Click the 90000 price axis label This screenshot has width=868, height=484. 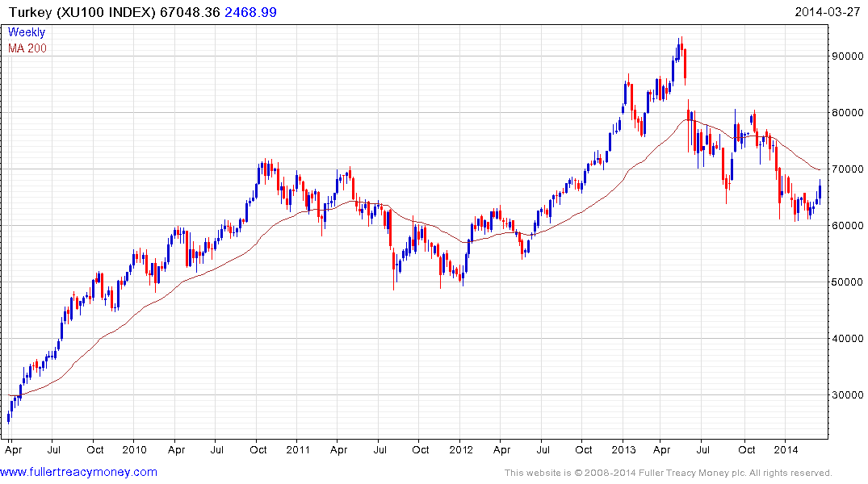(x=848, y=56)
